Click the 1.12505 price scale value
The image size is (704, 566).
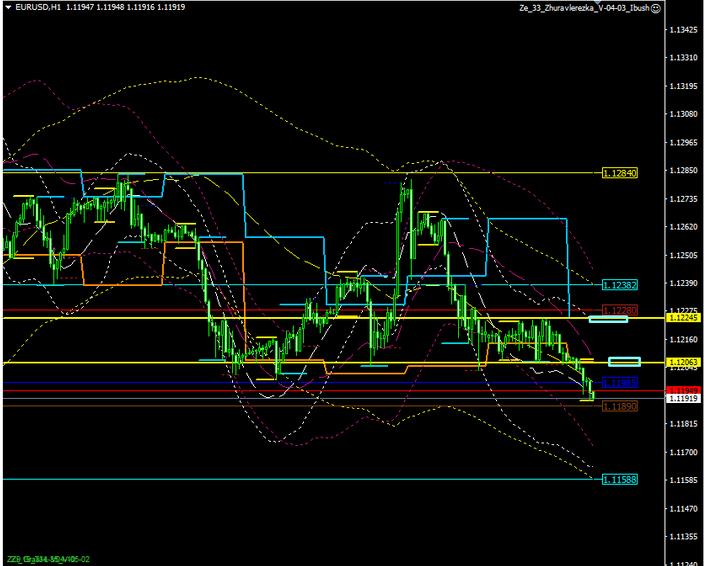tap(684, 255)
